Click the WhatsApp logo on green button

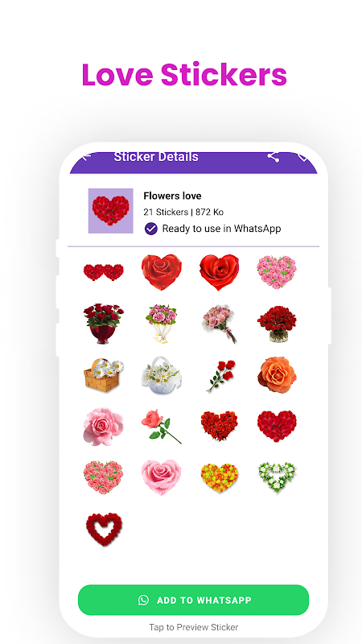tap(144, 600)
